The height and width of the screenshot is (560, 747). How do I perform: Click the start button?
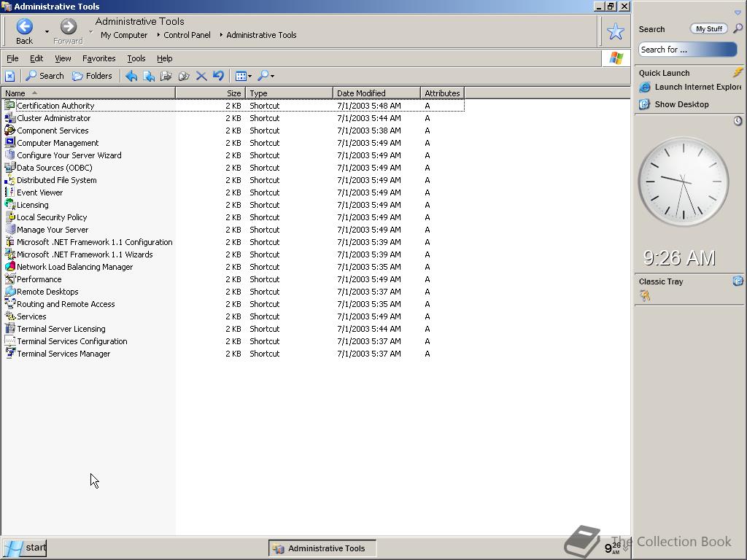pos(24,548)
